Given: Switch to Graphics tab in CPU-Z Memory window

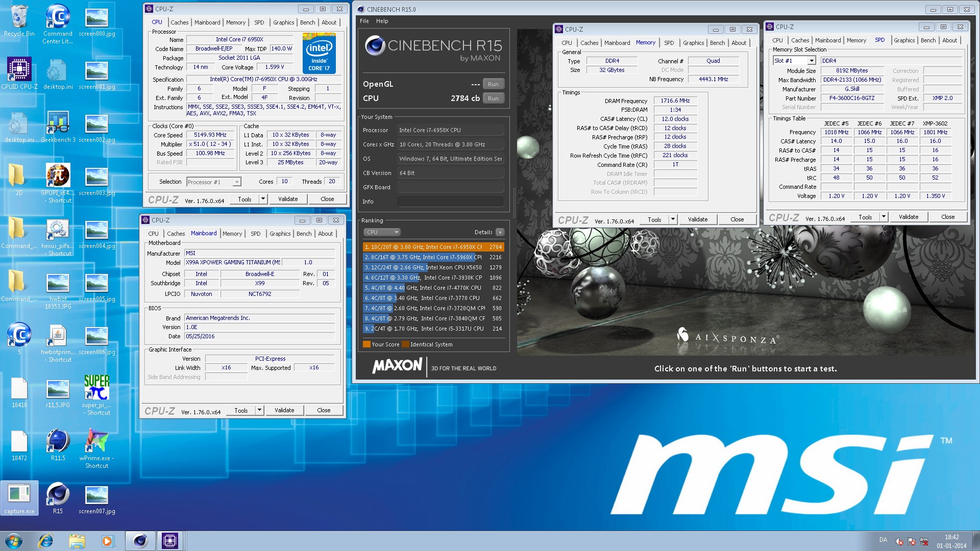Looking at the screenshot, I should 693,43.
